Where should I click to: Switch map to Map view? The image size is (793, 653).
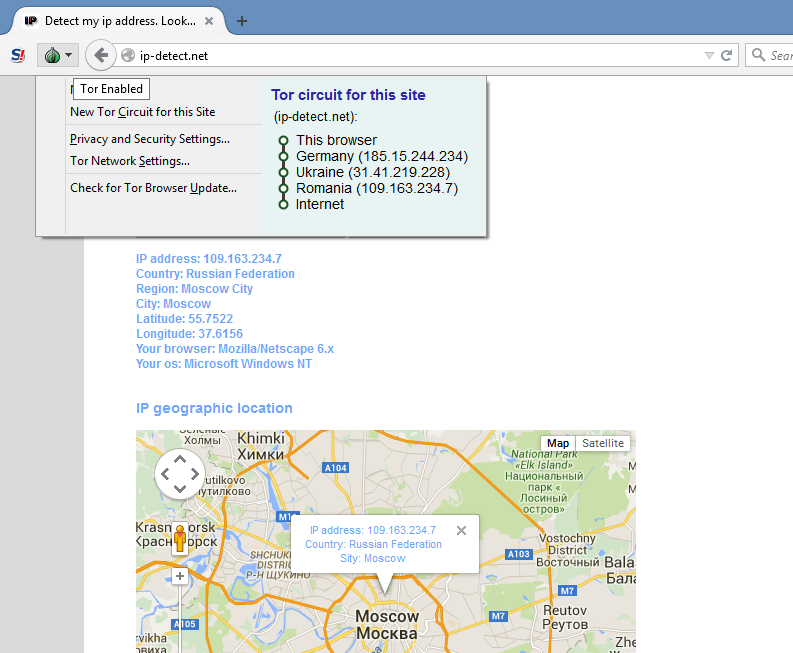pos(558,443)
